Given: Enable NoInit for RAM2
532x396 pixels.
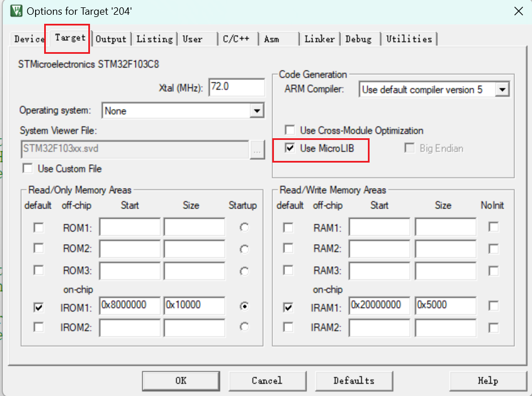Looking at the screenshot, I should (x=494, y=249).
